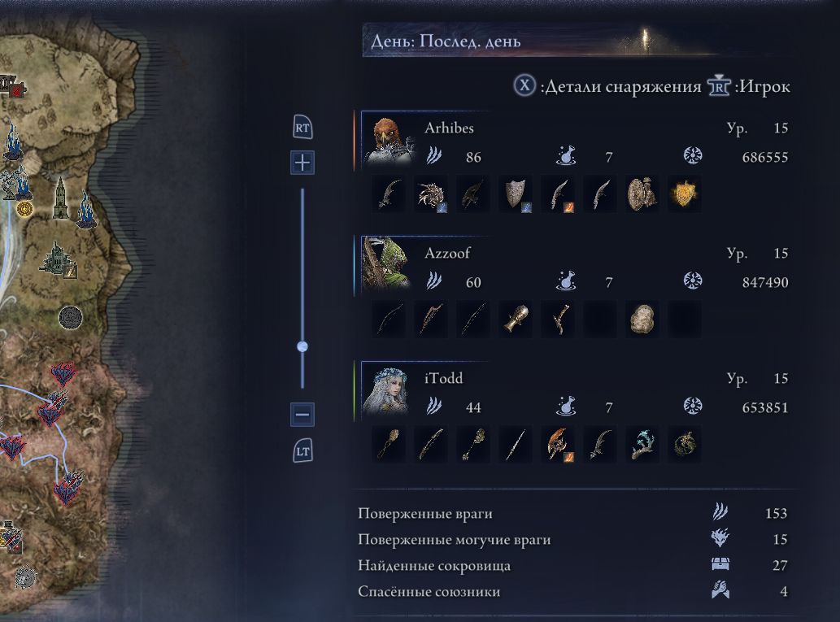
Task: Select Azzoof's golden gauntlet item
Action: (x=516, y=320)
